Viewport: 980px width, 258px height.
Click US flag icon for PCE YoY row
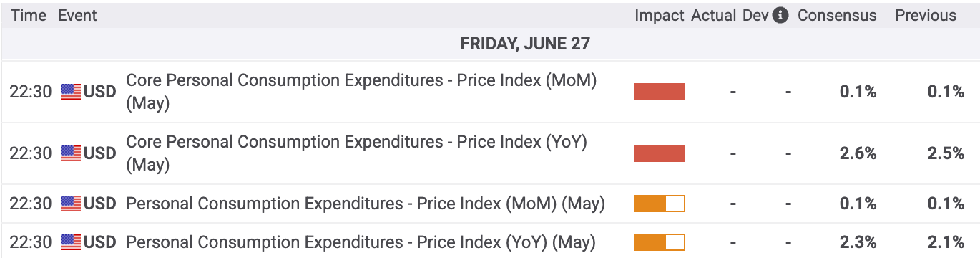tap(71, 242)
